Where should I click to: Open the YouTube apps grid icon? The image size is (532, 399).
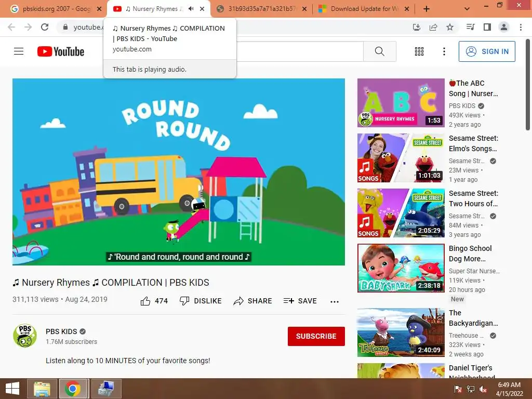pos(419,51)
